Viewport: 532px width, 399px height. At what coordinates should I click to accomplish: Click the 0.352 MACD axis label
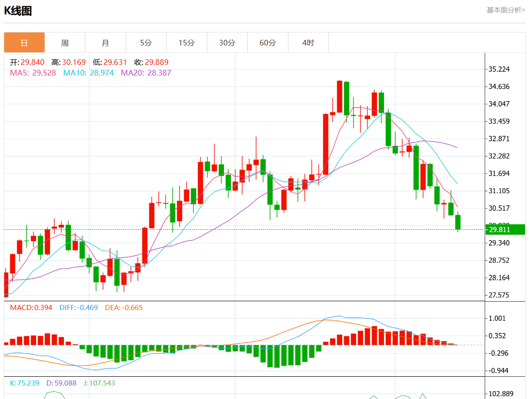point(497,336)
